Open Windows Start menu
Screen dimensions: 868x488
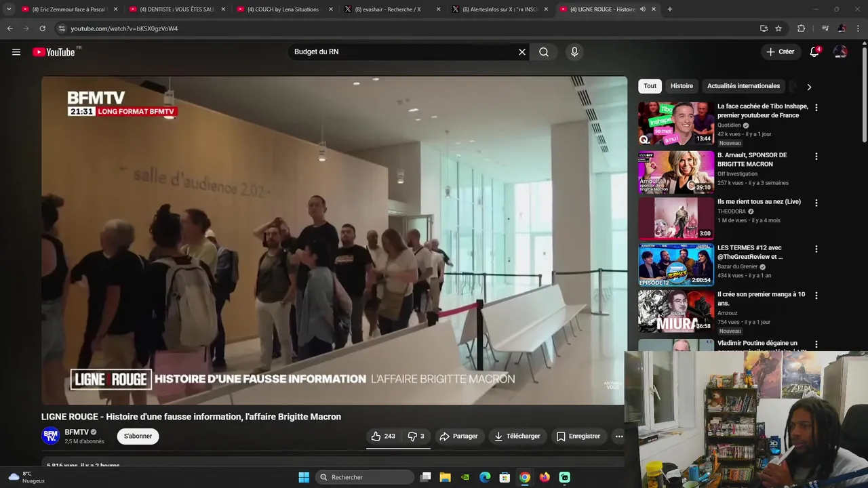(x=304, y=477)
